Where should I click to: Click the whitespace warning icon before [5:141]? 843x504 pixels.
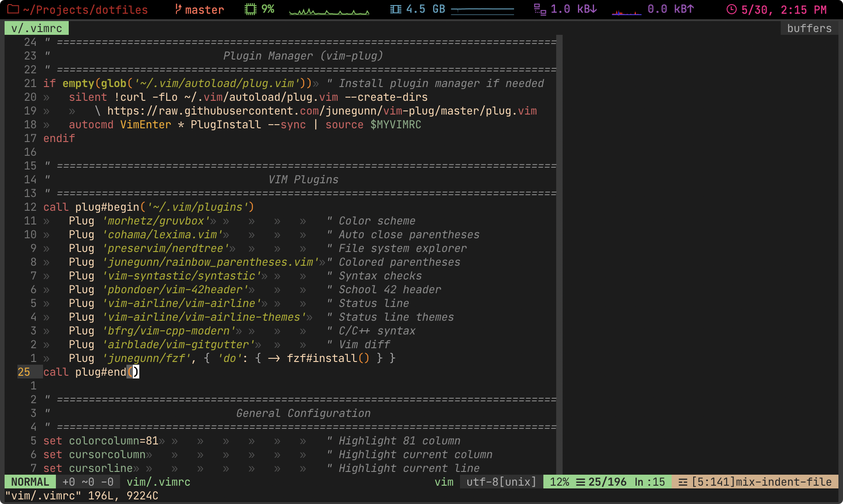683,482
